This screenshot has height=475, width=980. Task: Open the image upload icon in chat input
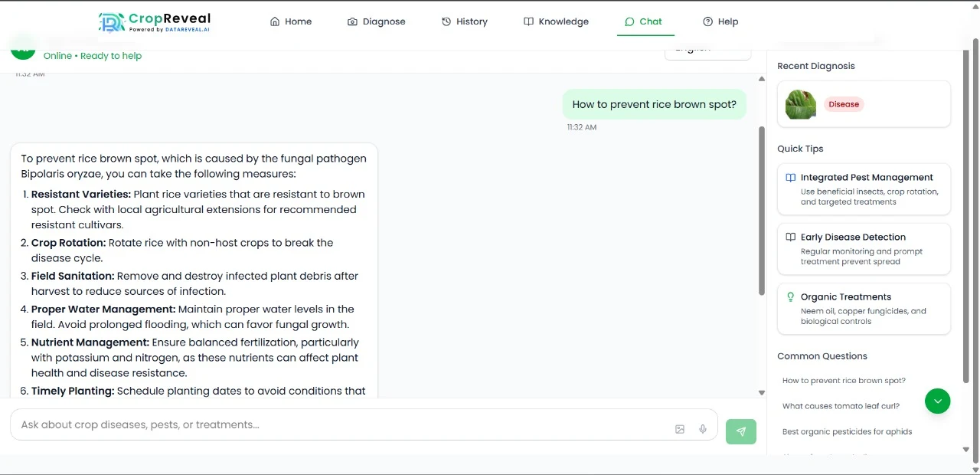coord(680,429)
